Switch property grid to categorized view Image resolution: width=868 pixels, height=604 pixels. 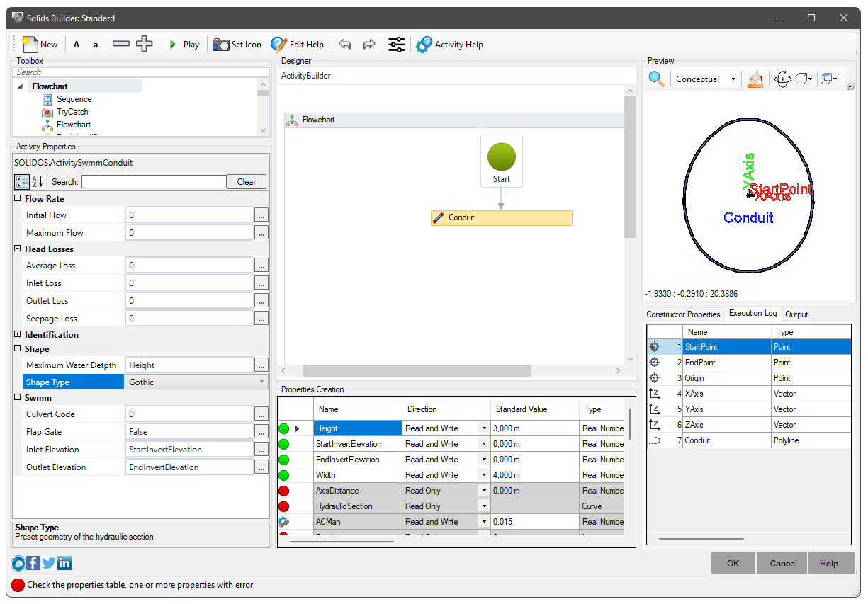[x=22, y=182]
